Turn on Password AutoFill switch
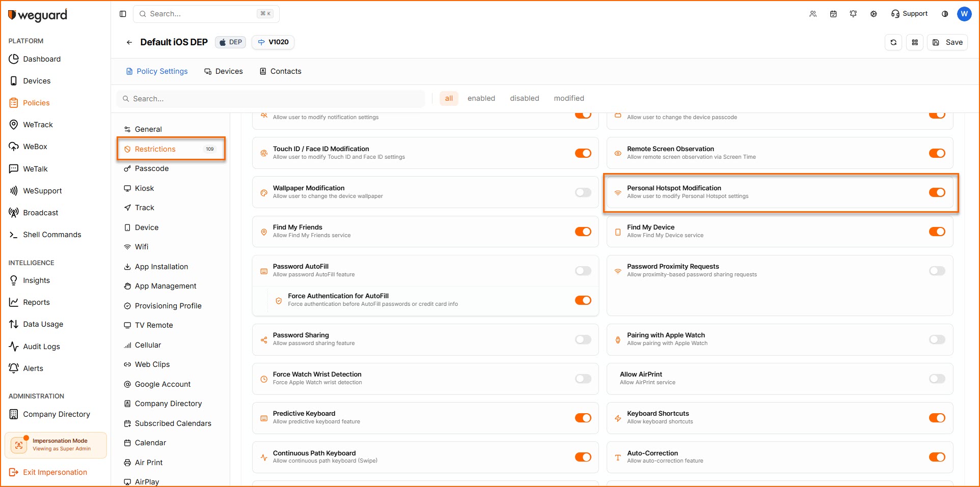Image resolution: width=980 pixels, height=487 pixels. [583, 271]
